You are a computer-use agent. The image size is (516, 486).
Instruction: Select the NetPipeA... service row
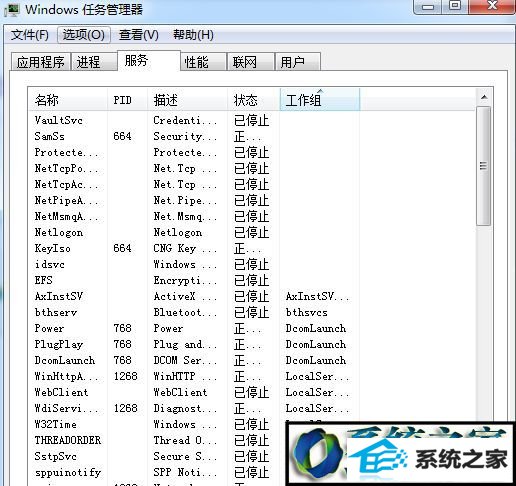[252, 200]
